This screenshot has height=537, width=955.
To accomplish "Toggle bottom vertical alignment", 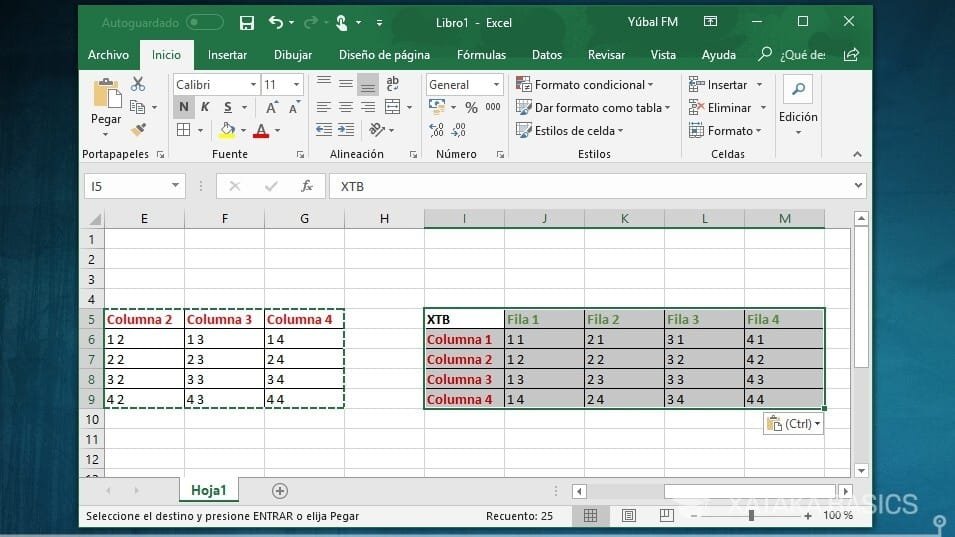I will [368, 84].
